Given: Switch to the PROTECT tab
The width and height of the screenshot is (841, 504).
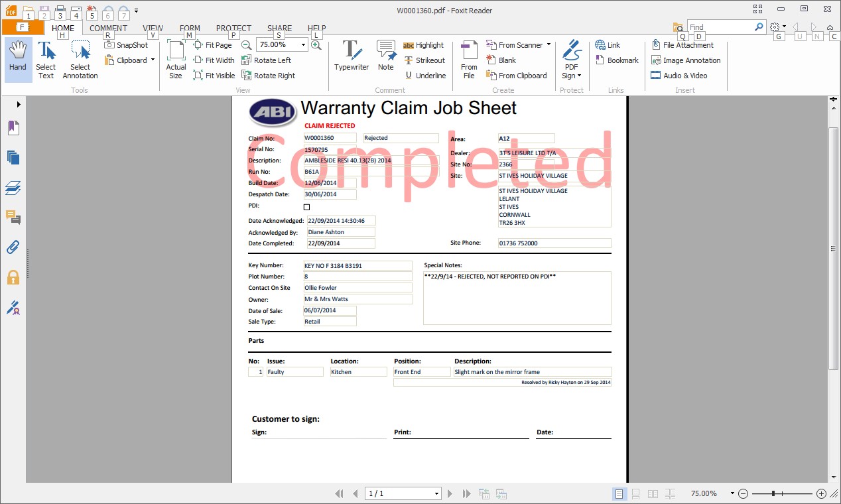Looking at the screenshot, I should [233, 29].
